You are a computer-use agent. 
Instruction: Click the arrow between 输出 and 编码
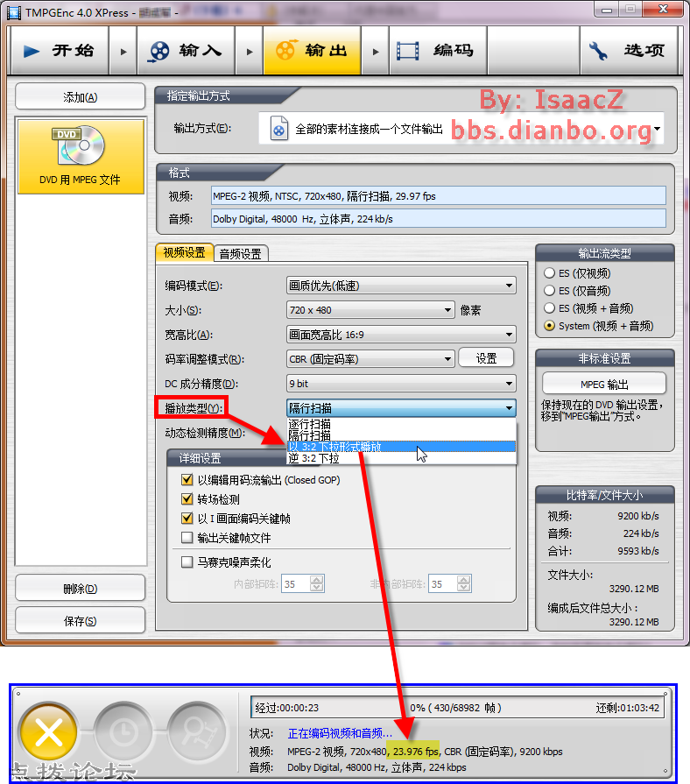click(x=376, y=51)
